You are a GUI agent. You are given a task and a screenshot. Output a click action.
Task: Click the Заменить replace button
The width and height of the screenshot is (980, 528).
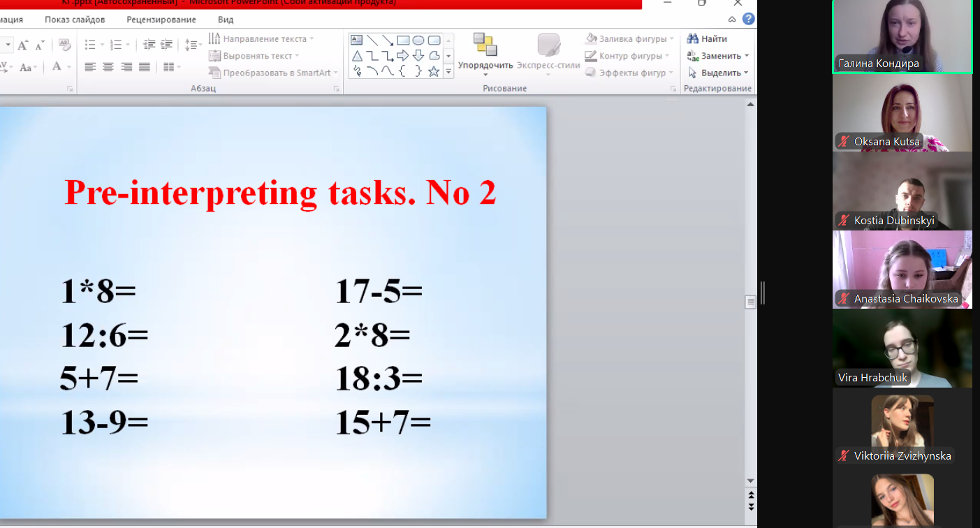tap(717, 56)
